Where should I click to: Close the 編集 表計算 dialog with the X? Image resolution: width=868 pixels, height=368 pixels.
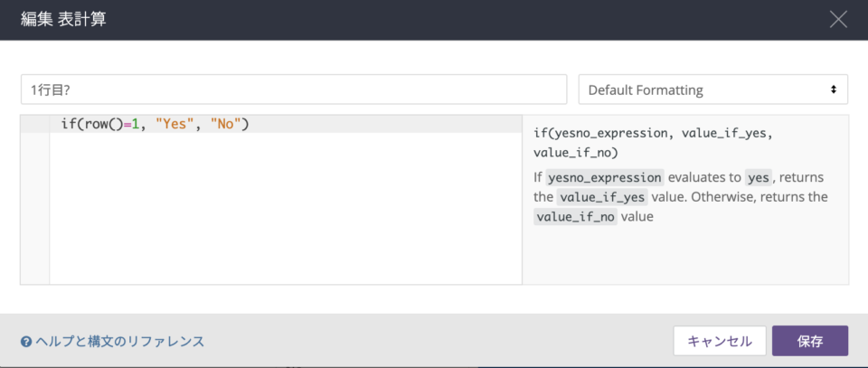pyautogui.click(x=838, y=19)
